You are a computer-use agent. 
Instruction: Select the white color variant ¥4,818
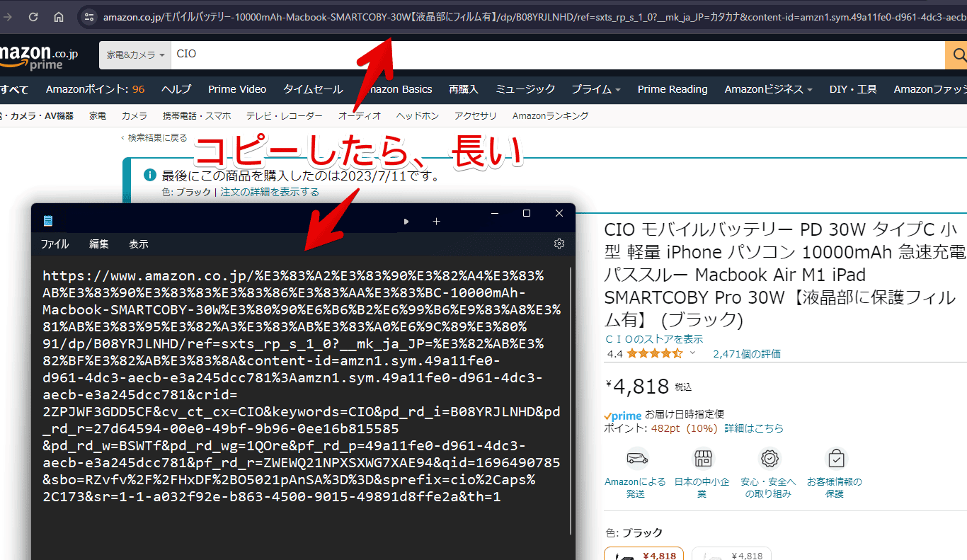731,554
